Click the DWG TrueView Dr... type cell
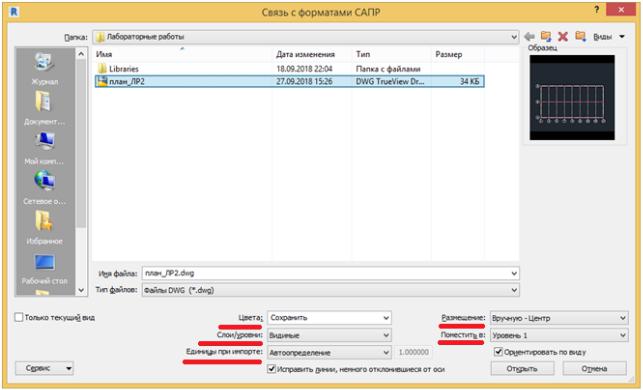The height and width of the screenshot is (390, 643). click(x=390, y=81)
